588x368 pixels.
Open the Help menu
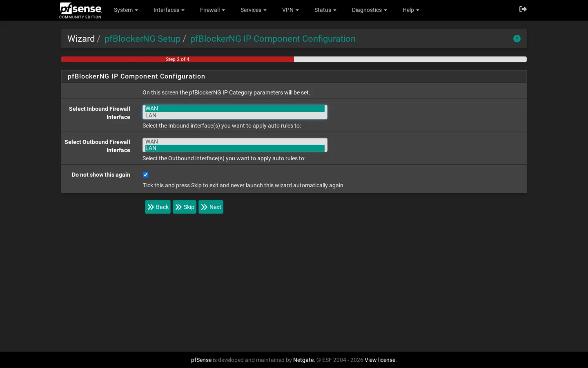click(411, 10)
